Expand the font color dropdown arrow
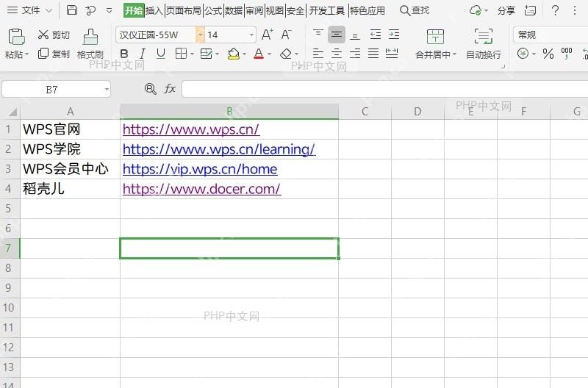 [269, 54]
